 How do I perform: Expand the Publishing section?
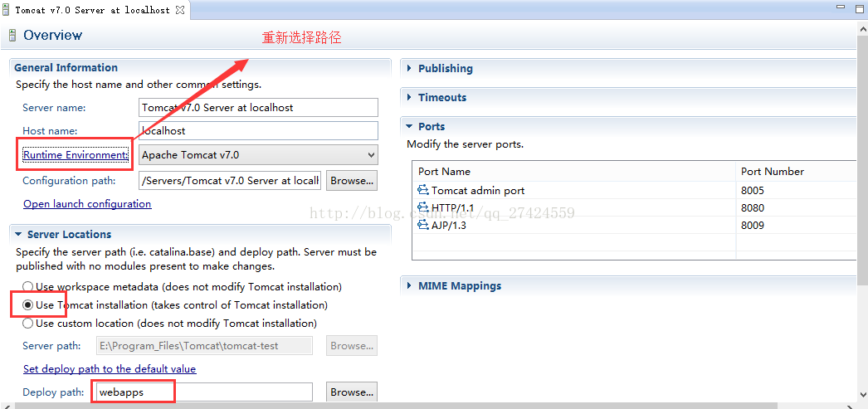click(x=409, y=68)
